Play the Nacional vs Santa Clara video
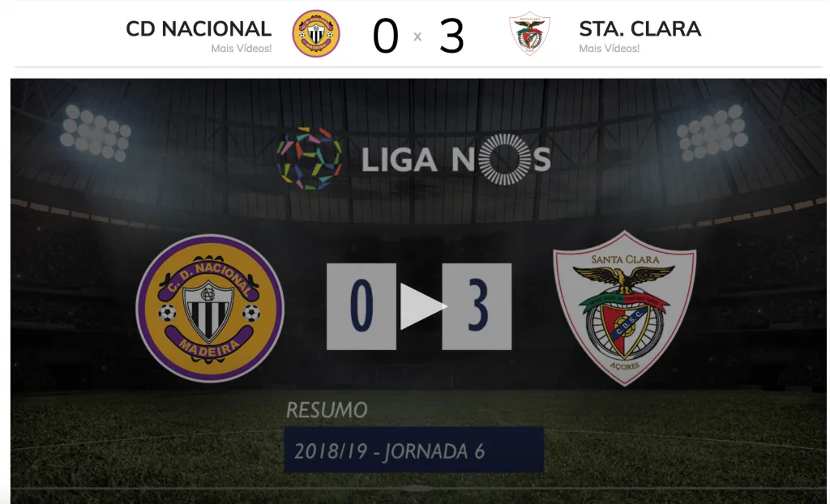Image resolution: width=830 pixels, height=504 pixels. [423, 306]
